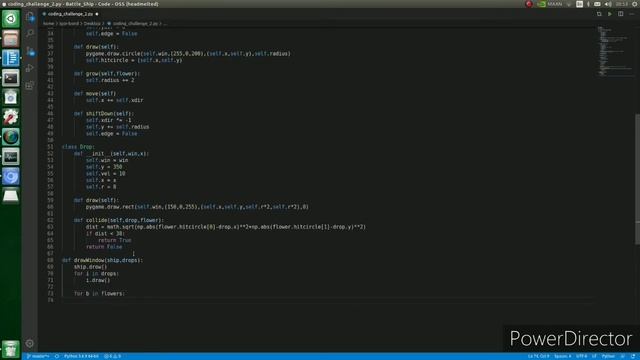Image resolution: width=640 pixels, height=360 pixels.
Task: Open the Search view in the activity bar
Action: coord(30,33)
